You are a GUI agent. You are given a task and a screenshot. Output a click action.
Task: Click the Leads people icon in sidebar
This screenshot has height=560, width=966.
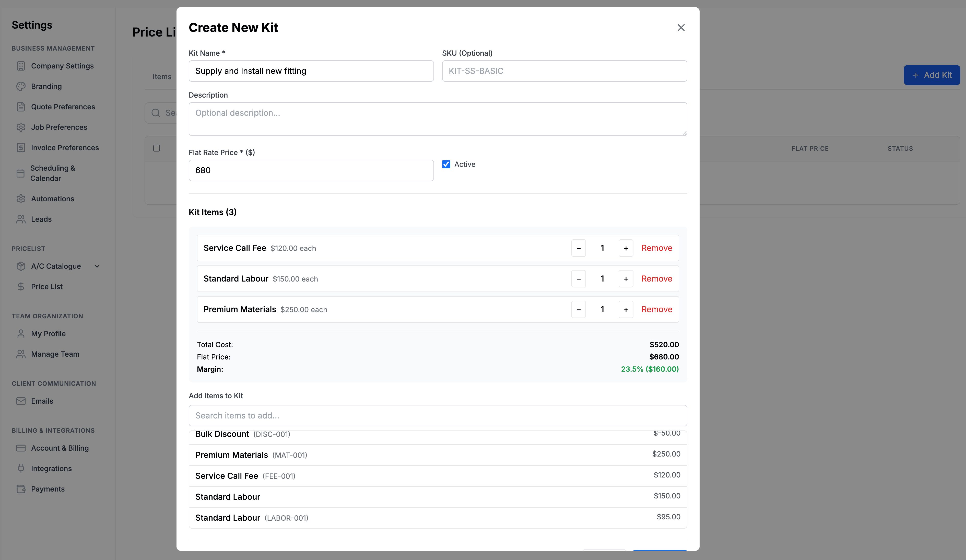21,219
